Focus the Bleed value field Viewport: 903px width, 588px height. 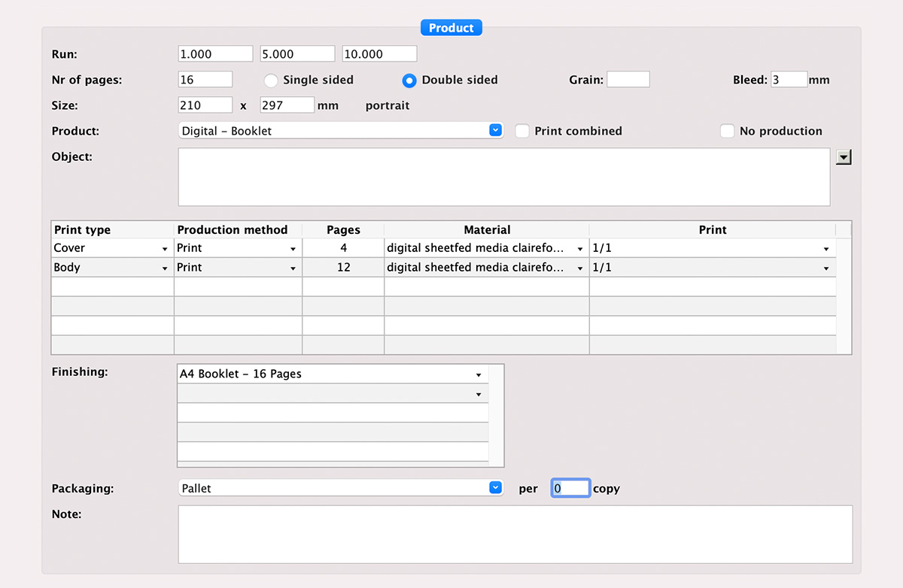pyautogui.click(x=788, y=80)
